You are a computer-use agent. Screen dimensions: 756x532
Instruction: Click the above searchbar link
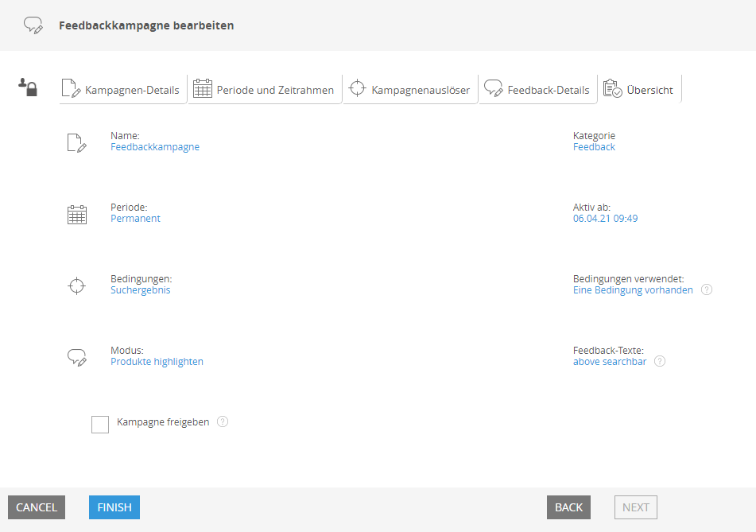click(x=610, y=361)
